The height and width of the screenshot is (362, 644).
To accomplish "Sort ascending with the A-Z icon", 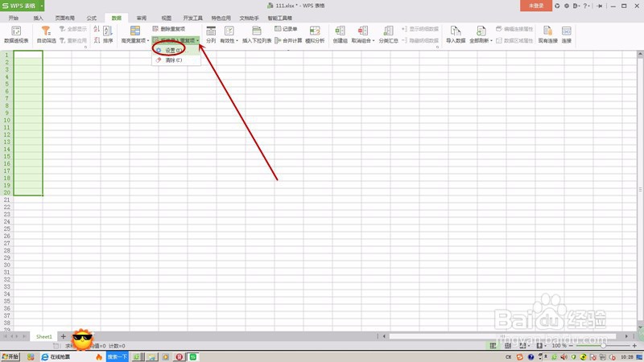I will click(97, 29).
